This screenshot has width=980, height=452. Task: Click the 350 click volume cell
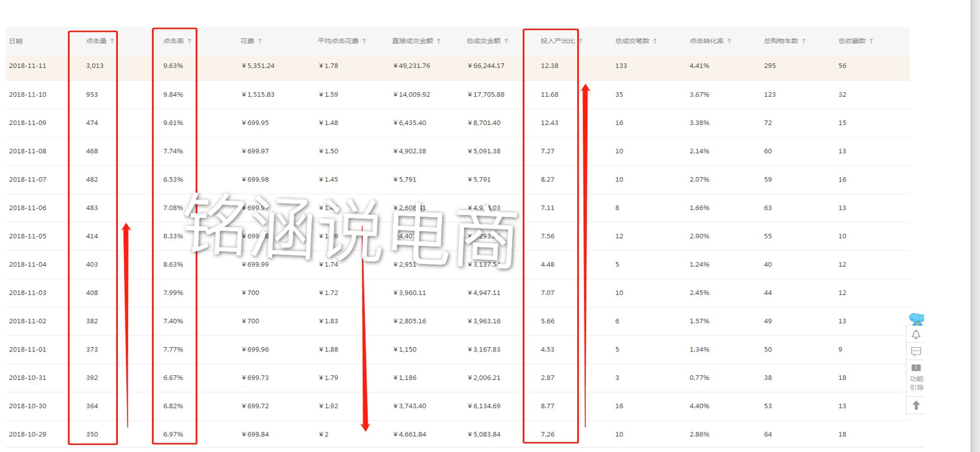(x=92, y=434)
